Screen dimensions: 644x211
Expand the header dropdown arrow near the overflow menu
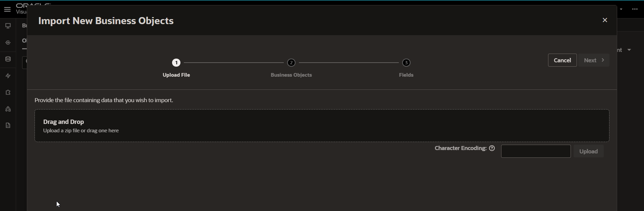click(x=622, y=9)
